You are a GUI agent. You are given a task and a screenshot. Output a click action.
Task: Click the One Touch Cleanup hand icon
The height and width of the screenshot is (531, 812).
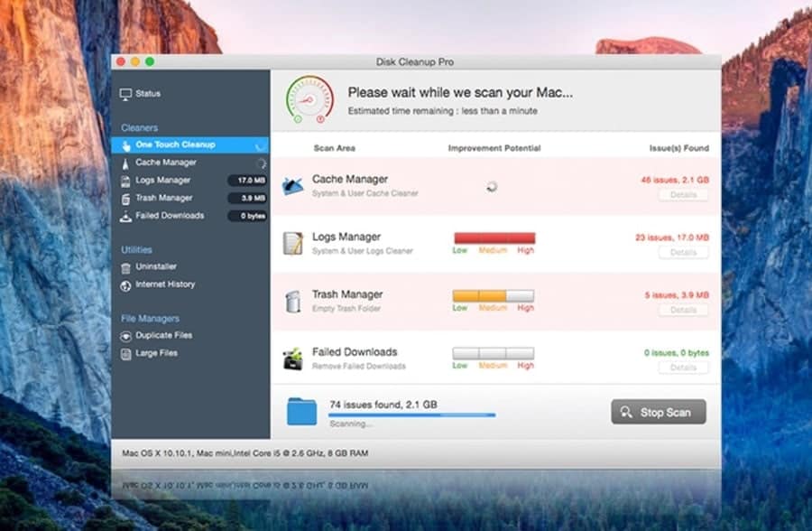tap(125, 145)
